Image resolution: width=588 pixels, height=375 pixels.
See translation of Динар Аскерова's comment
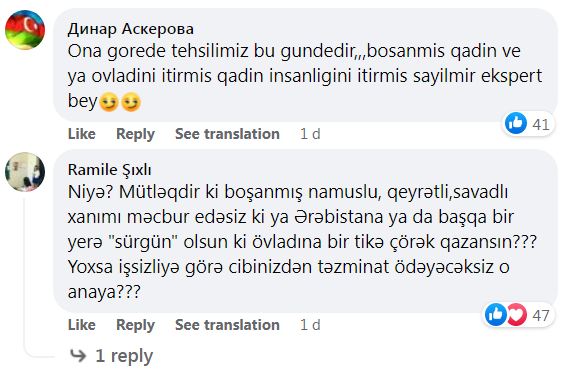(x=227, y=134)
